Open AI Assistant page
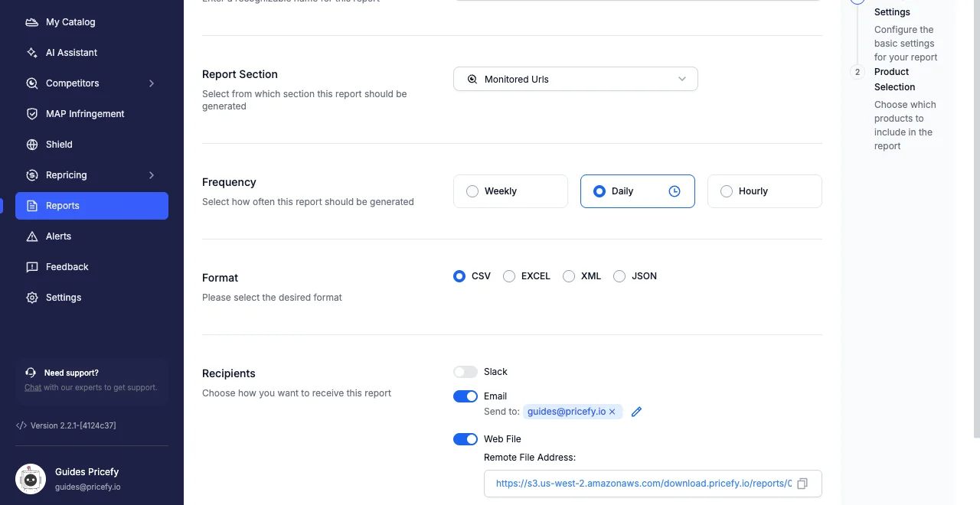 pos(92,53)
